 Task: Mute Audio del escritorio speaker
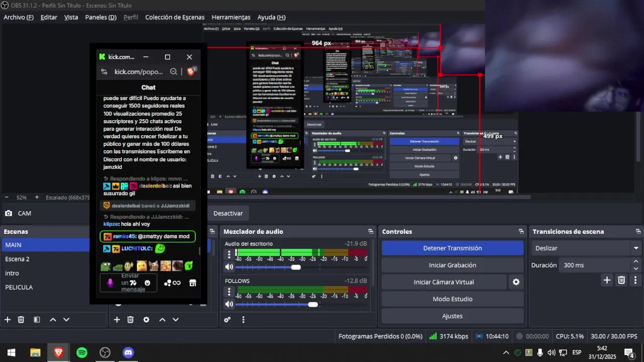(229, 267)
